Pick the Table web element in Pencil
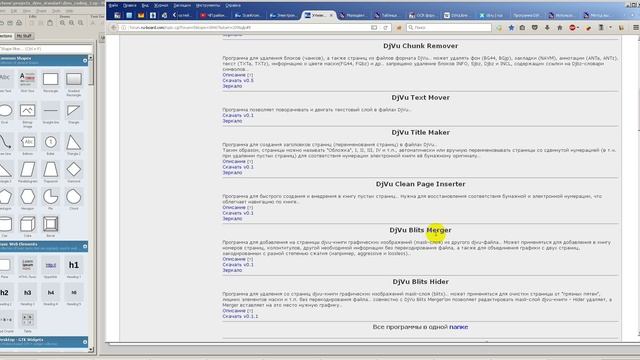 coord(27,320)
